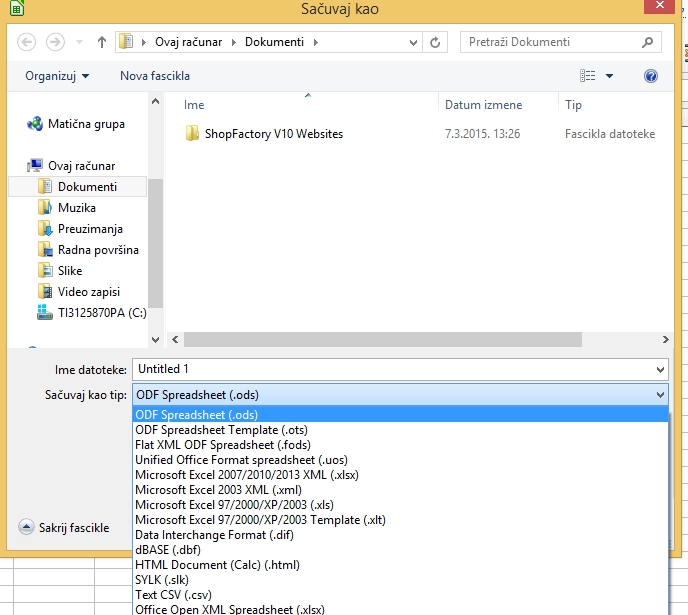The width and height of the screenshot is (688, 615).
Task: Click the Nova fascikla button
Action: pos(154,76)
